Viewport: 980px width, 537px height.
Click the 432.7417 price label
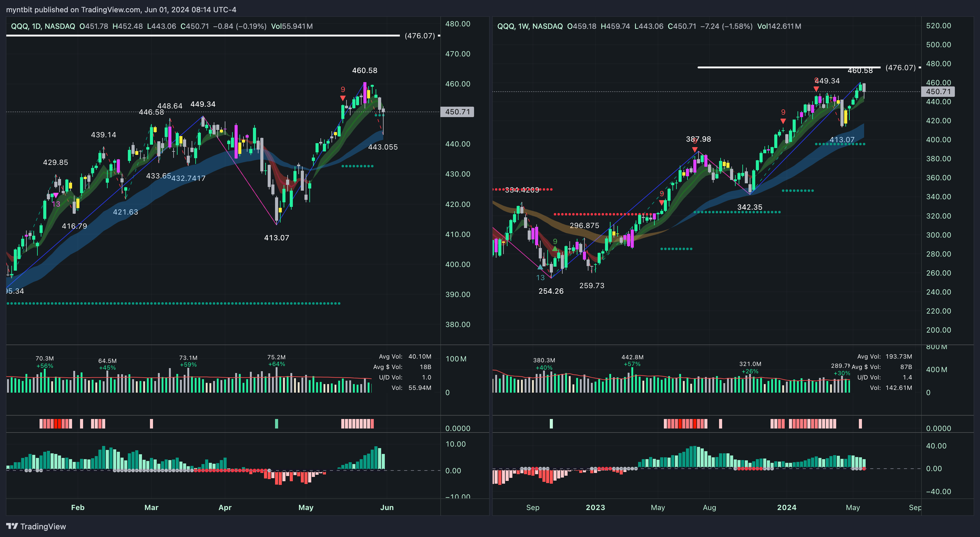pos(188,178)
